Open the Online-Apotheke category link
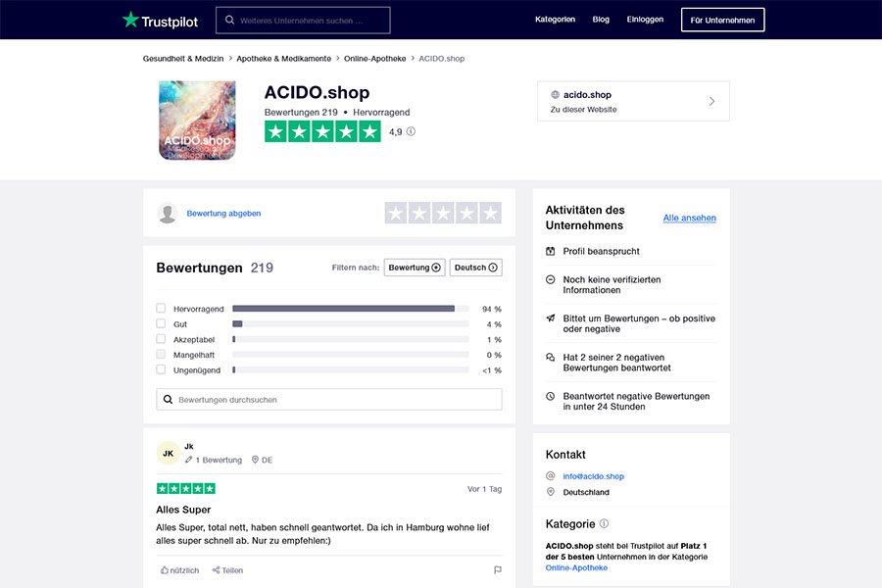 coord(576,567)
